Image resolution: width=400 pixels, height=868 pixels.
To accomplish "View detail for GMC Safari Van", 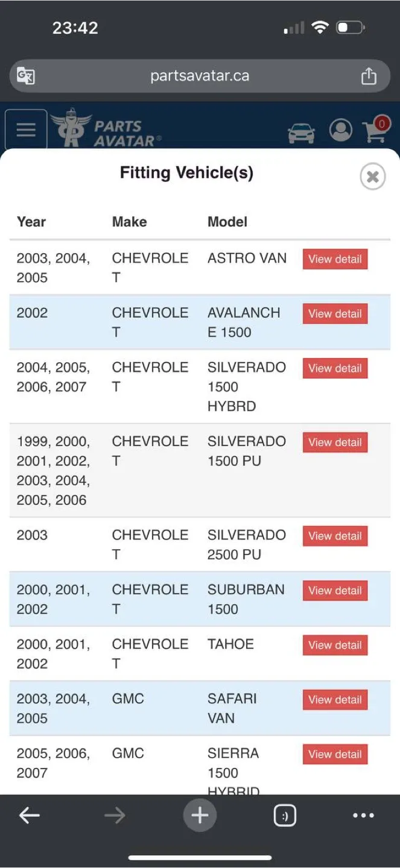I will (335, 700).
